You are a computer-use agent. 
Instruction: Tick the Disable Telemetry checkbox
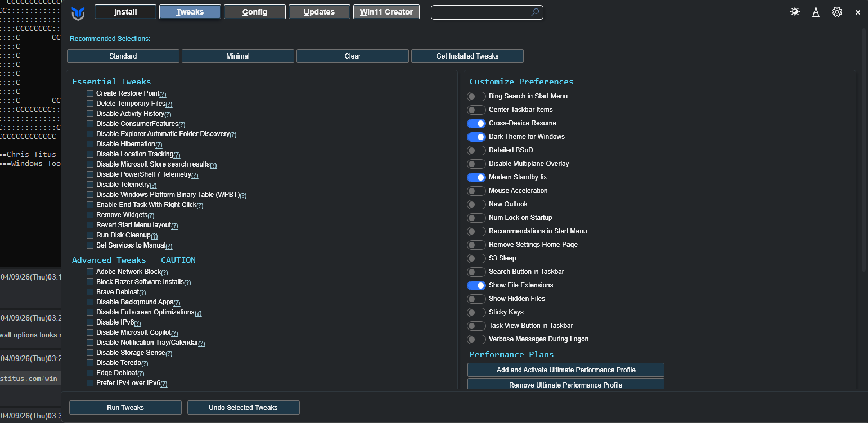tap(90, 184)
